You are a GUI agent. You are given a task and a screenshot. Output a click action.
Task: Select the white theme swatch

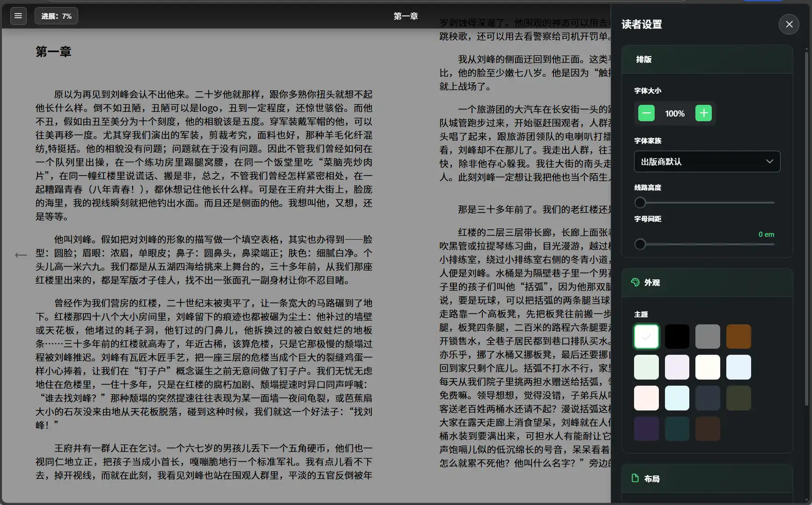coord(646,337)
